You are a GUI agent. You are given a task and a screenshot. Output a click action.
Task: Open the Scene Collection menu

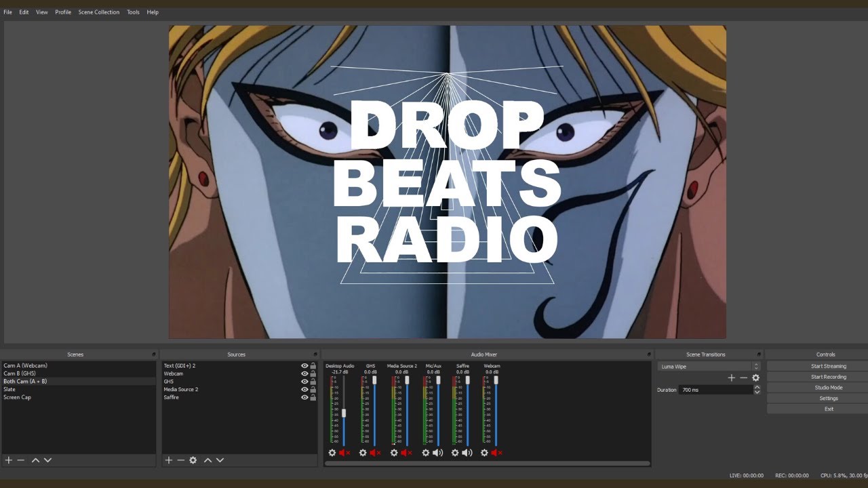[x=99, y=12]
